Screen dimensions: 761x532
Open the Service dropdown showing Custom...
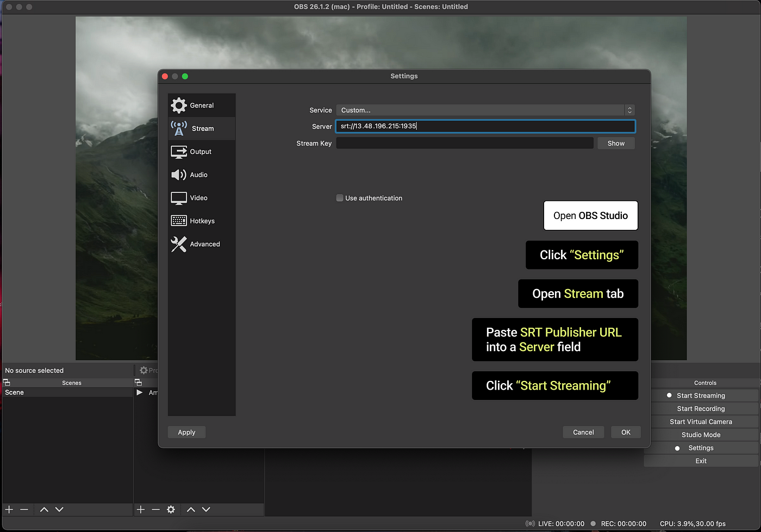point(485,110)
